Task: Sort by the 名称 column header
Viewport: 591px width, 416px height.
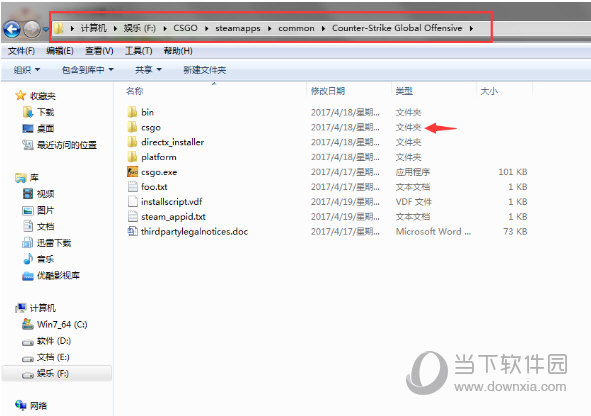Action: point(135,91)
